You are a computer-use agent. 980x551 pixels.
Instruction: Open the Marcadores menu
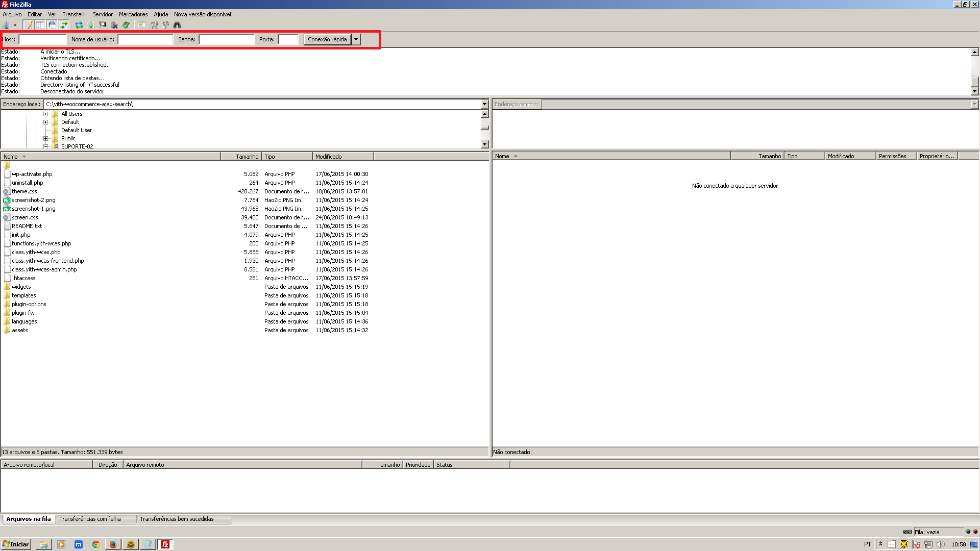click(133, 14)
